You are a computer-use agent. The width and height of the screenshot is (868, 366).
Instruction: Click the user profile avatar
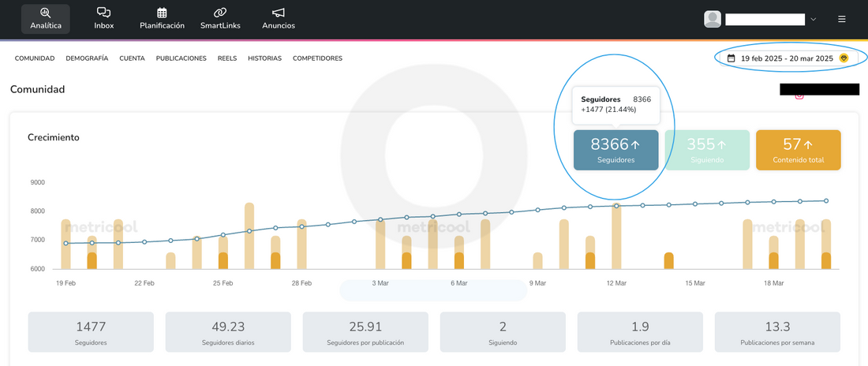(713, 19)
